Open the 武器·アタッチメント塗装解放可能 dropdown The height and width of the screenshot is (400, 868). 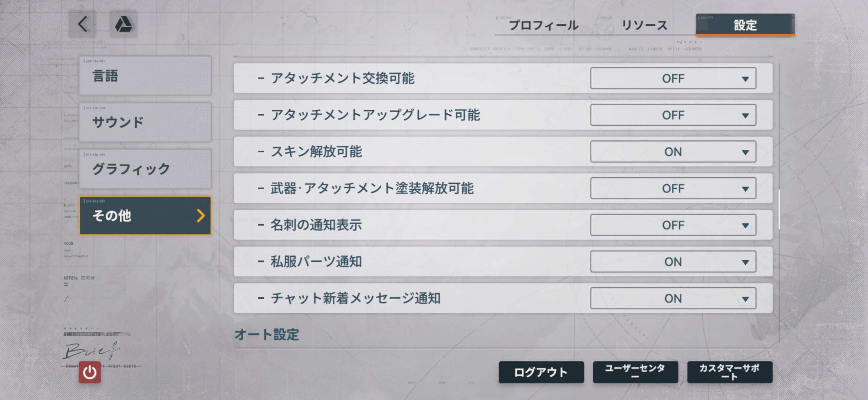(x=673, y=188)
